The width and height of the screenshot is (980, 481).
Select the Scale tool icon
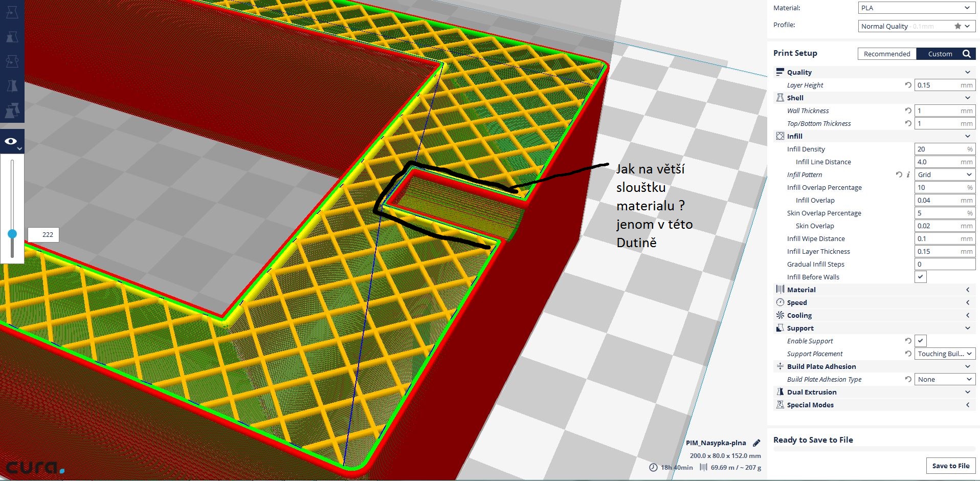click(12, 37)
